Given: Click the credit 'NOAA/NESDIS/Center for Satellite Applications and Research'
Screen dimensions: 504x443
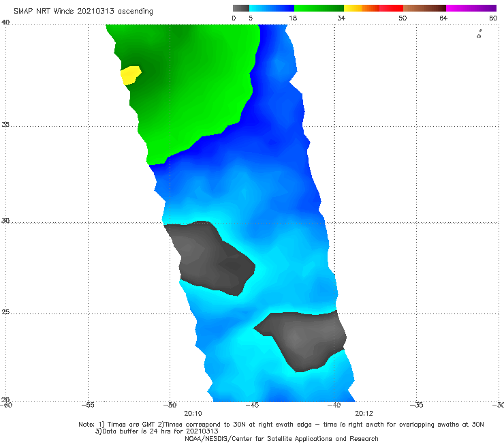Looking at the screenshot, I should tap(281, 439).
